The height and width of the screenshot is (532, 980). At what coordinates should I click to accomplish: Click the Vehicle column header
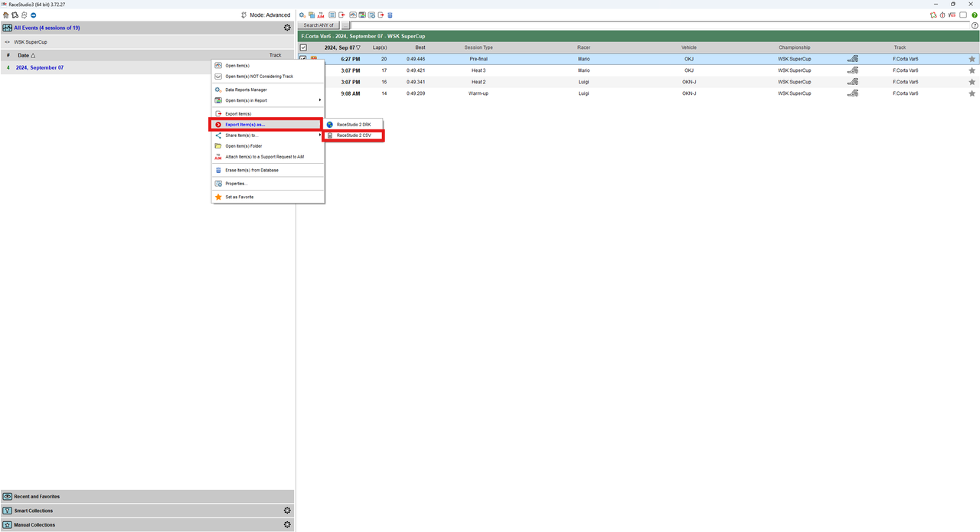(689, 47)
